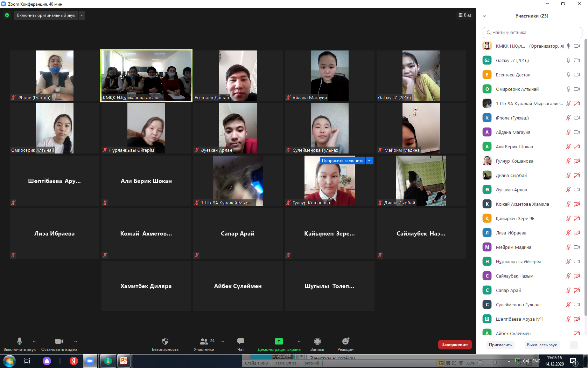Screen dimensions: 588x368
Task: Click the Найти участника search field
Action: pos(532,33)
